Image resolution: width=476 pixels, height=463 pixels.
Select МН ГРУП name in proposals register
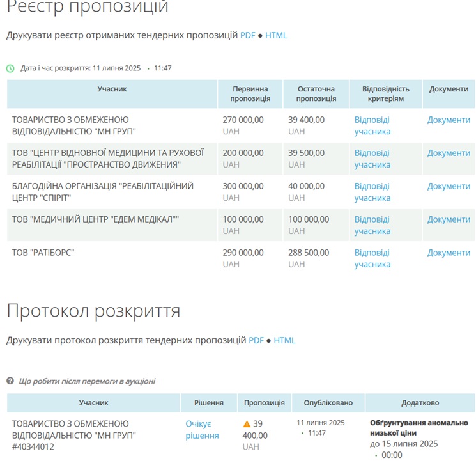(x=73, y=125)
